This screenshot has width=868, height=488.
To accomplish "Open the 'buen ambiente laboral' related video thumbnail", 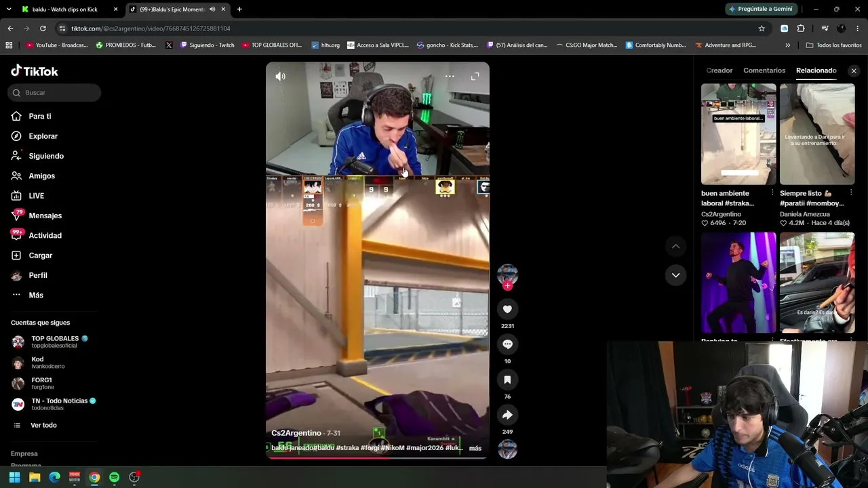I will tap(738, 134).
